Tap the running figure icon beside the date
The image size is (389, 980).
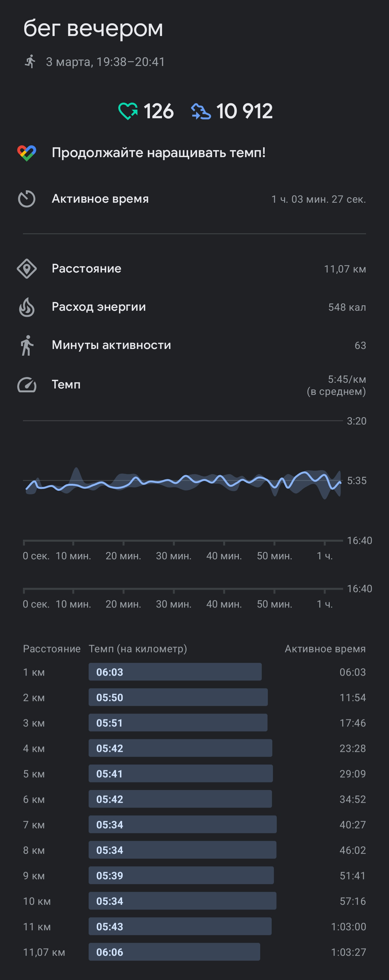pyautogui.click(x=30, y=61)
